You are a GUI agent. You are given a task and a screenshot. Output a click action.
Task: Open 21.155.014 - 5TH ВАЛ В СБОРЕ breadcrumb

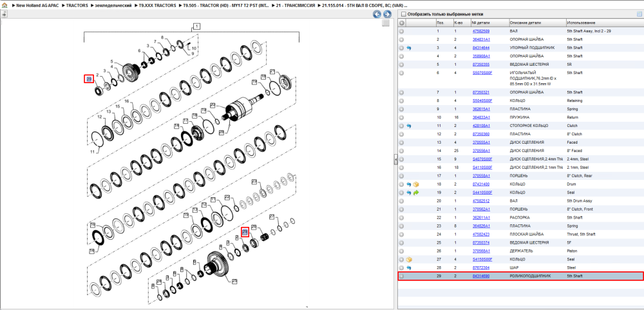[x=365, y=6]
